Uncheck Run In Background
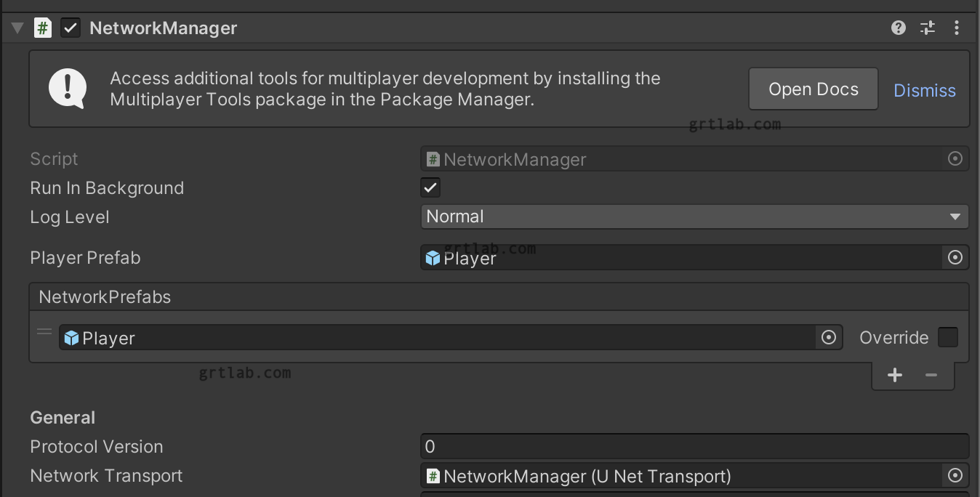The height and width of the screenshot is (497, 980). 430,187
